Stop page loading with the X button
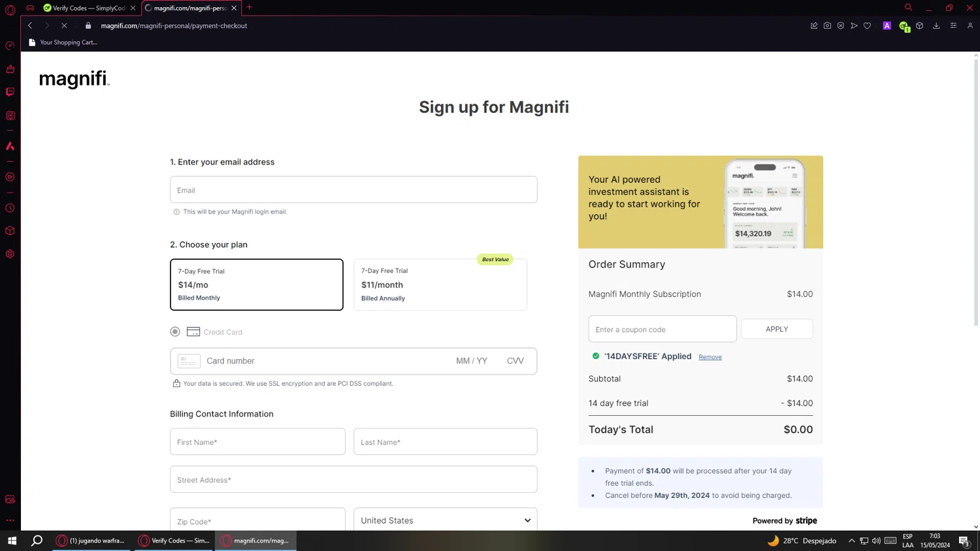Viewport: 980px width, 551px height. [64, 25]
